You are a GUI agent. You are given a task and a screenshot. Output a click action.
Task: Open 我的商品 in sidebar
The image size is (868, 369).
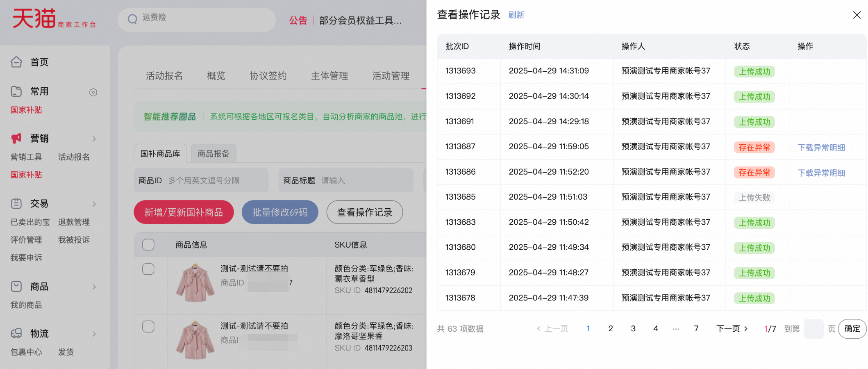(26, 305)
